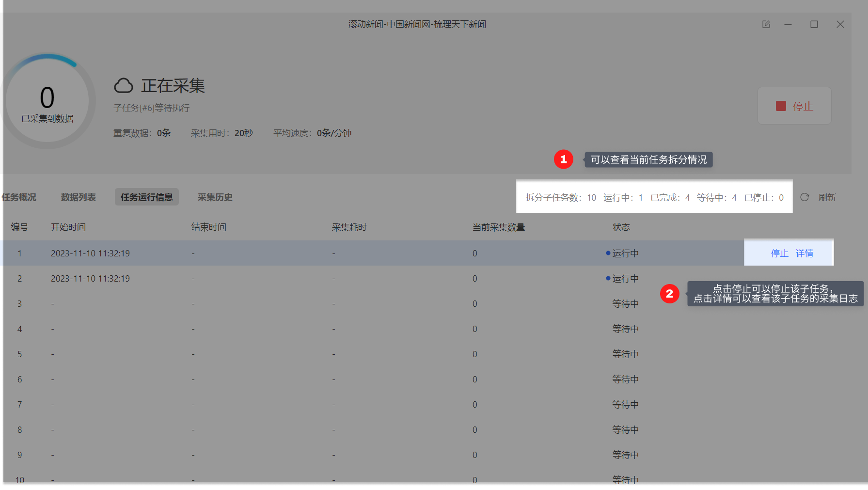Click the 平均速度: 0条/分钟 text
Viewport: 868px width, 490px height.
[313, 133]
